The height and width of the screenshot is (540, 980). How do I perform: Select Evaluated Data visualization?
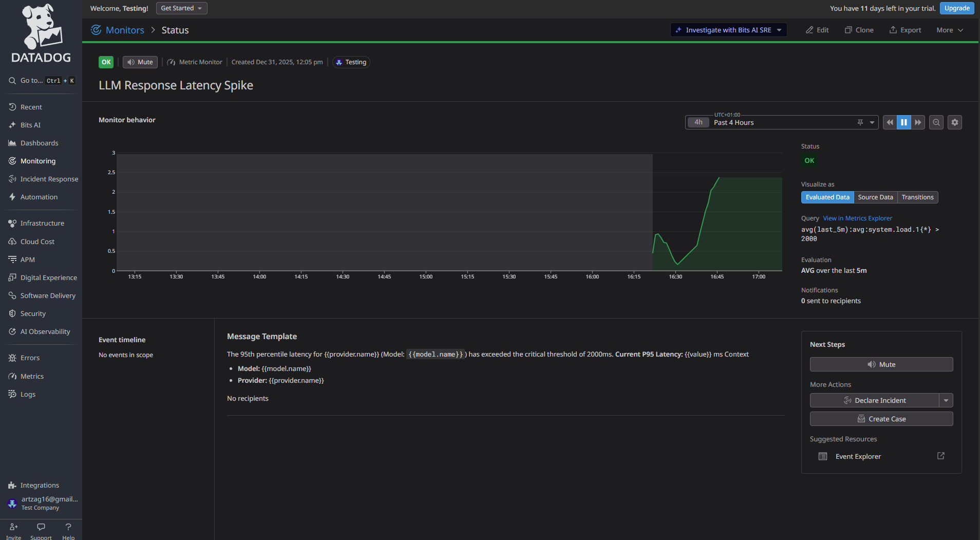[x=827, y=197]
